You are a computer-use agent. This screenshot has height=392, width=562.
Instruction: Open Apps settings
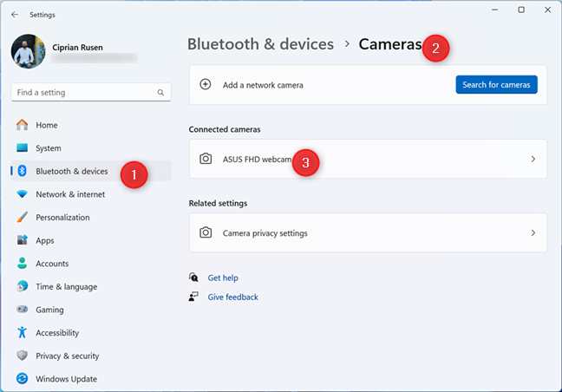91,240
